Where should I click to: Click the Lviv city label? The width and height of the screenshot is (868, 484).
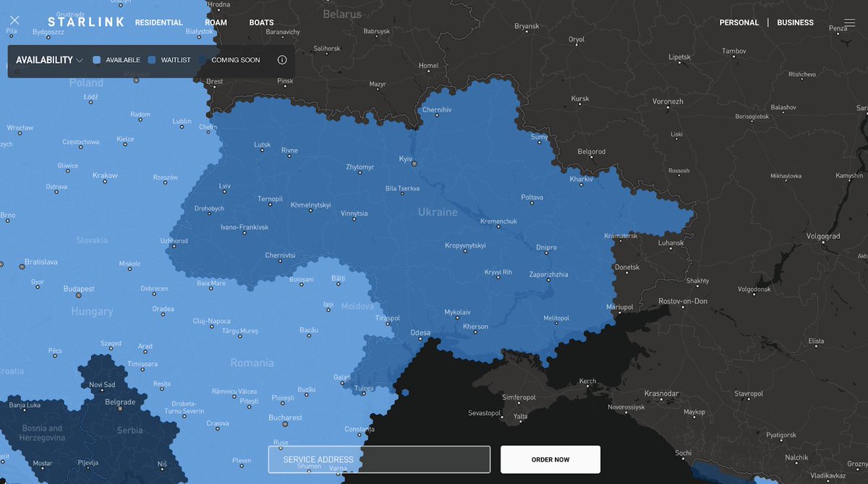(224, 186)
